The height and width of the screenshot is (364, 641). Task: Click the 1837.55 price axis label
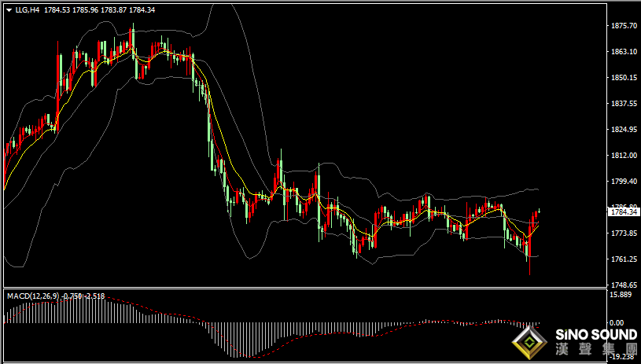pyautogui.click(x=623, y=104)
